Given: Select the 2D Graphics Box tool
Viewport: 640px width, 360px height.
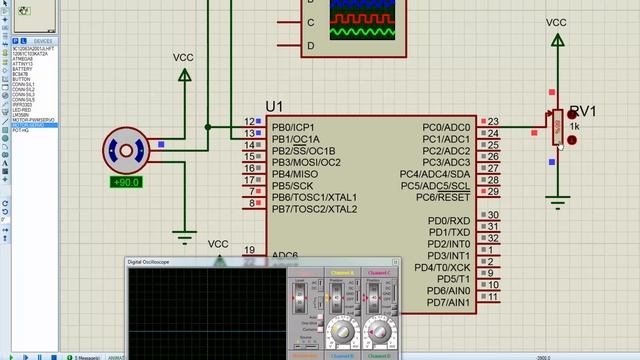Looking at the screenshot, I should (x=5, y=129).
